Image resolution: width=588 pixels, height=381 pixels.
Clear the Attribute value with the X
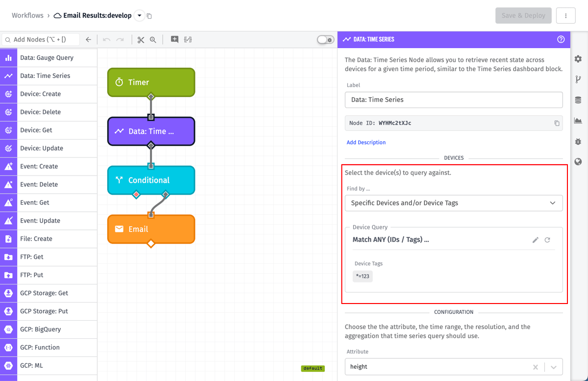(x=536, y=367)
